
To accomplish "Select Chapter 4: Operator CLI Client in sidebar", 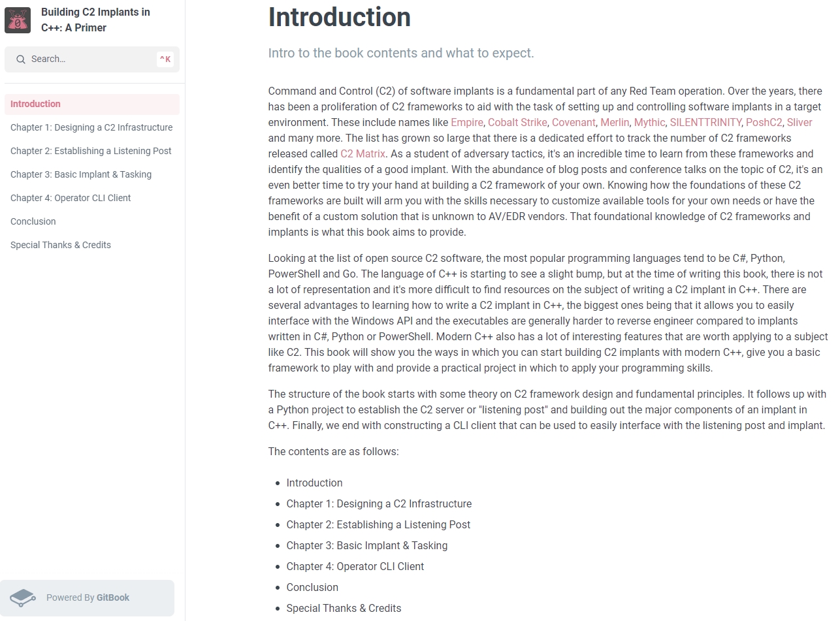I will click(x=71, y=198).
